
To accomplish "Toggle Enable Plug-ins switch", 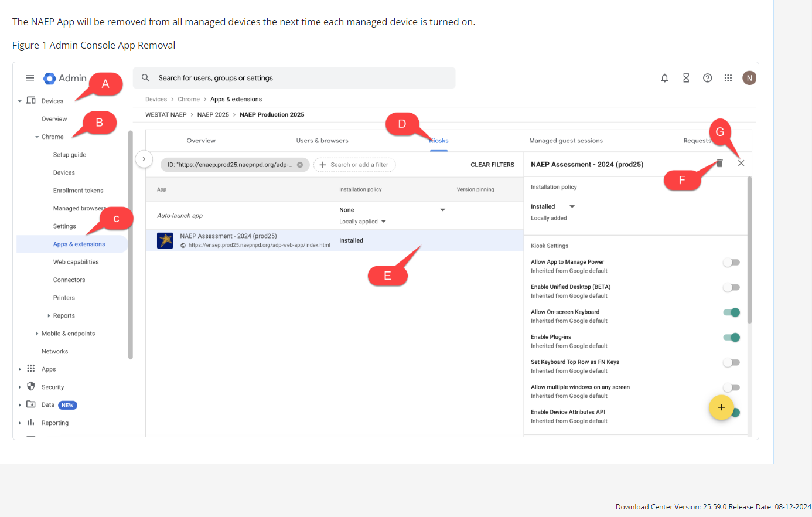I will (731, 338).
